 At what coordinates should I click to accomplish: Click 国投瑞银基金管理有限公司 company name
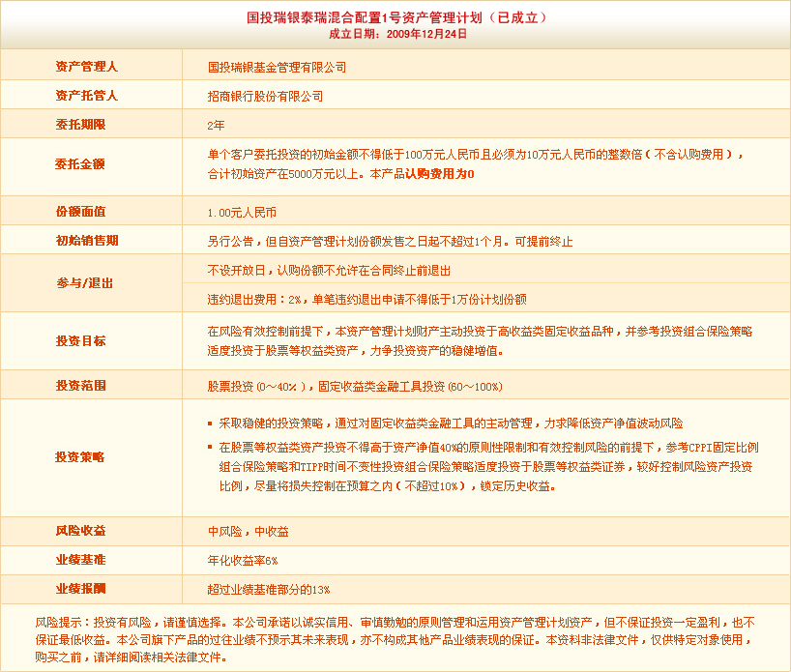pos(277,68)
